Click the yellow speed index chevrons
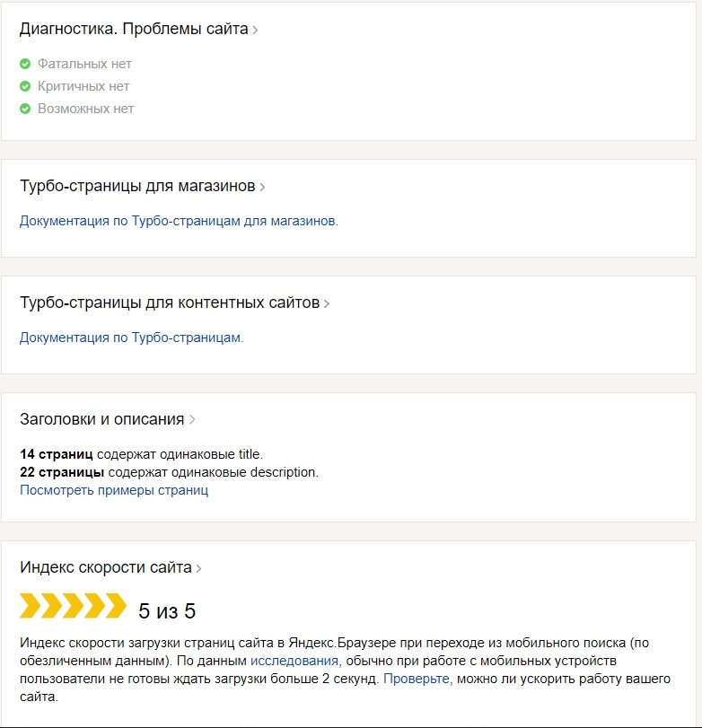 73,606
